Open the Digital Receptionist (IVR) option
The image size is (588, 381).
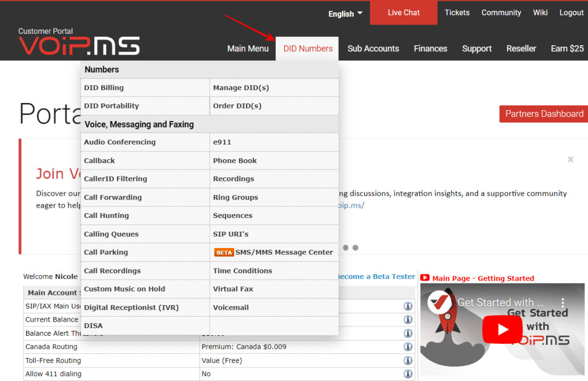click(x=131, y=307)
